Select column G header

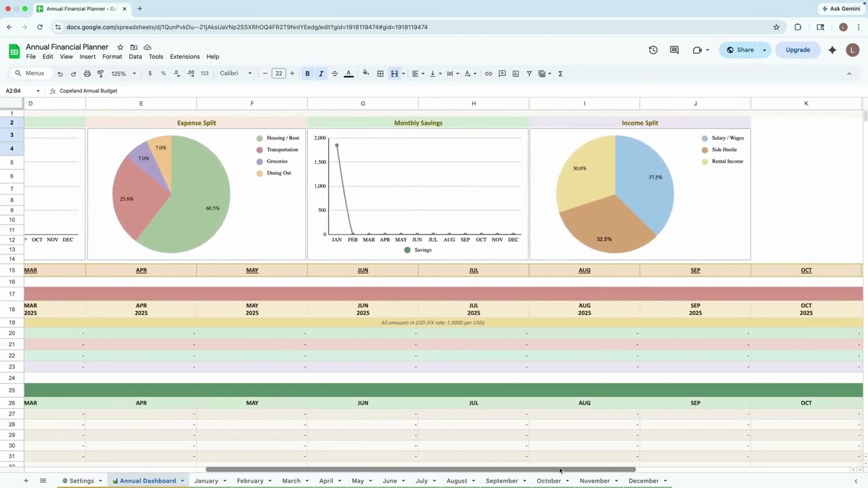(x=363, y=104)
